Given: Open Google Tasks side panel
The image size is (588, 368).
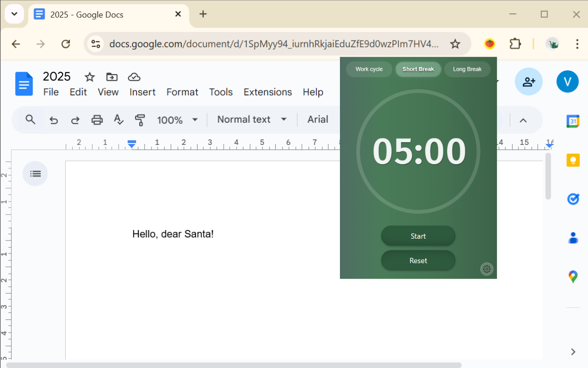Looking at the screenshot, I should [x=573, y=199].
